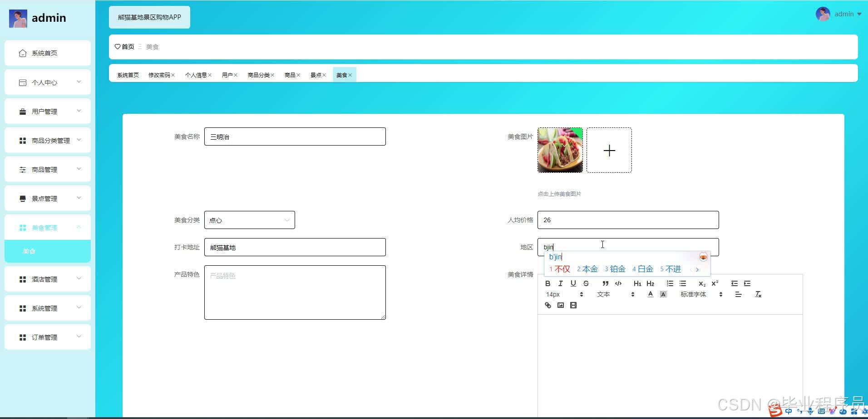The height and width of the screenshot is (419, 868).
Task: Go to 系统首页 in the sidebar
Action: point(48,53)
